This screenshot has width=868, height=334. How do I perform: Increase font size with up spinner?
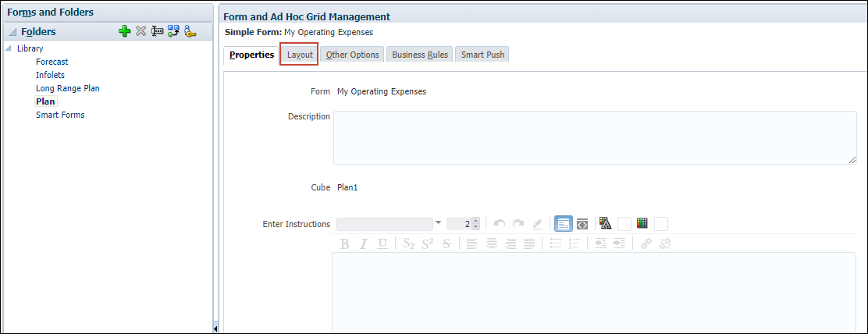pos(475,221)
